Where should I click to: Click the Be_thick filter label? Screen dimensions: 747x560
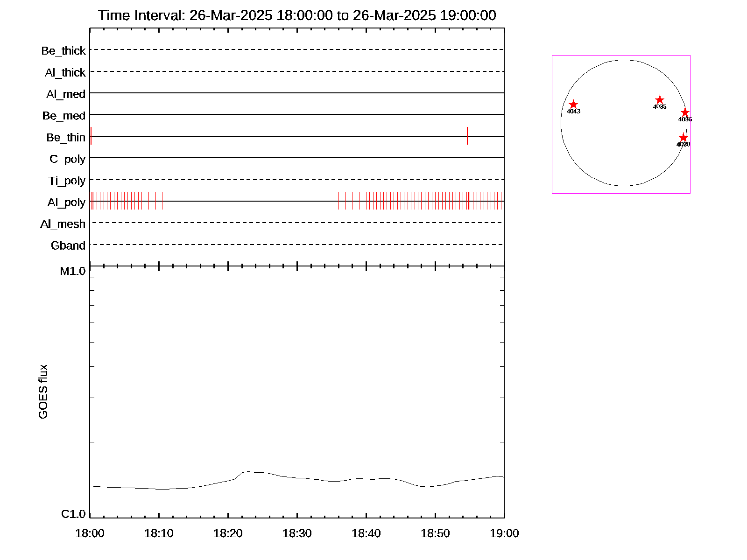[x=63, y=51]
